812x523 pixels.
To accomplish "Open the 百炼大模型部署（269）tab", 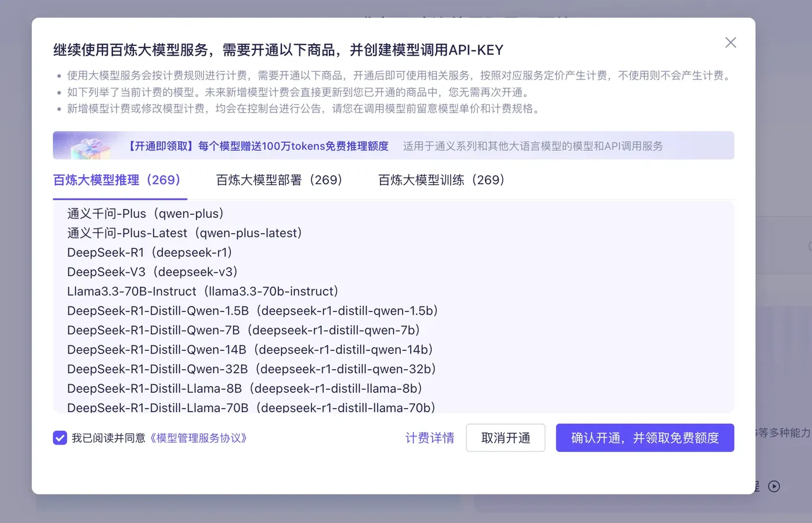I will (x=279, y=180).
